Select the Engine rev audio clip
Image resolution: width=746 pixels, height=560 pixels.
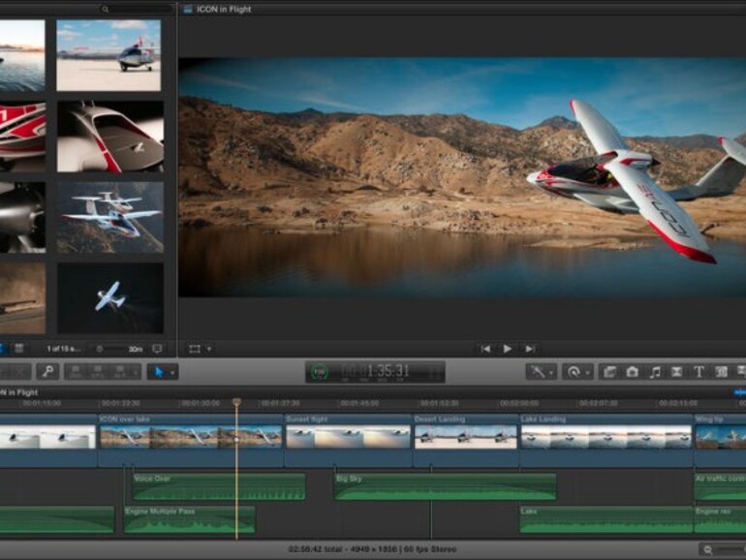(720, 519)
